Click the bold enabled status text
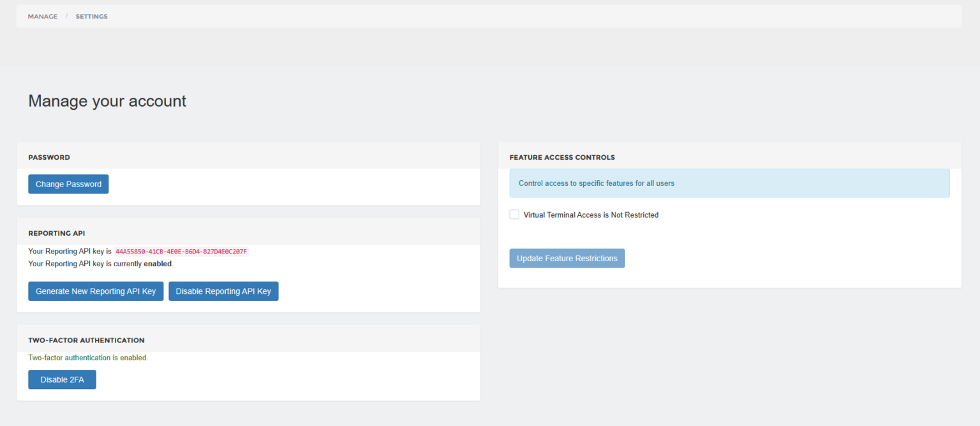The image size is (980, 426). point(156,264)
